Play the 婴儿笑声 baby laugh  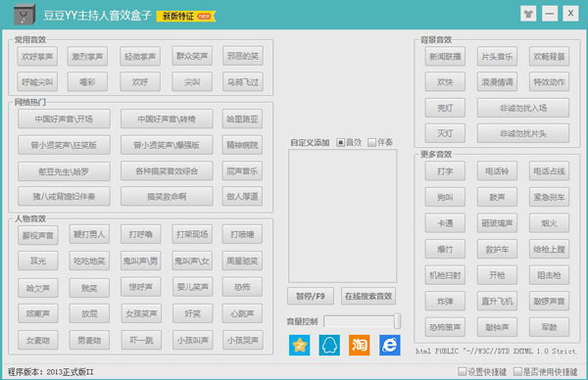coord(193,287)
